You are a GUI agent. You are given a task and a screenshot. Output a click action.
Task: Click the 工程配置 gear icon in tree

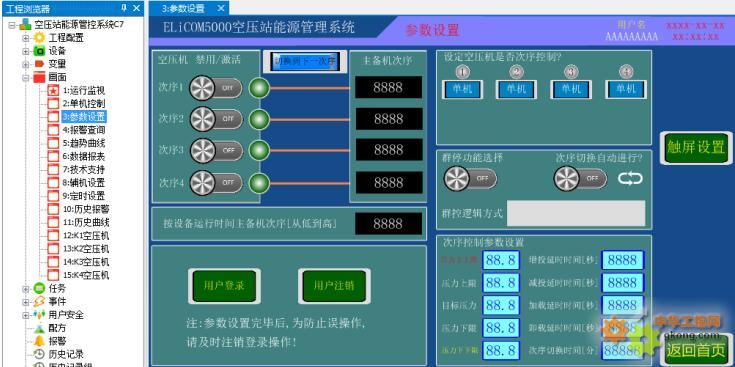point(40,38)
